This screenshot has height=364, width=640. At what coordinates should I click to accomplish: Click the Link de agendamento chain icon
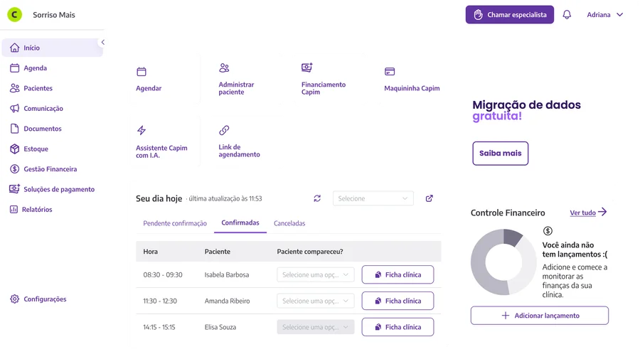click(x=224, y=130)
